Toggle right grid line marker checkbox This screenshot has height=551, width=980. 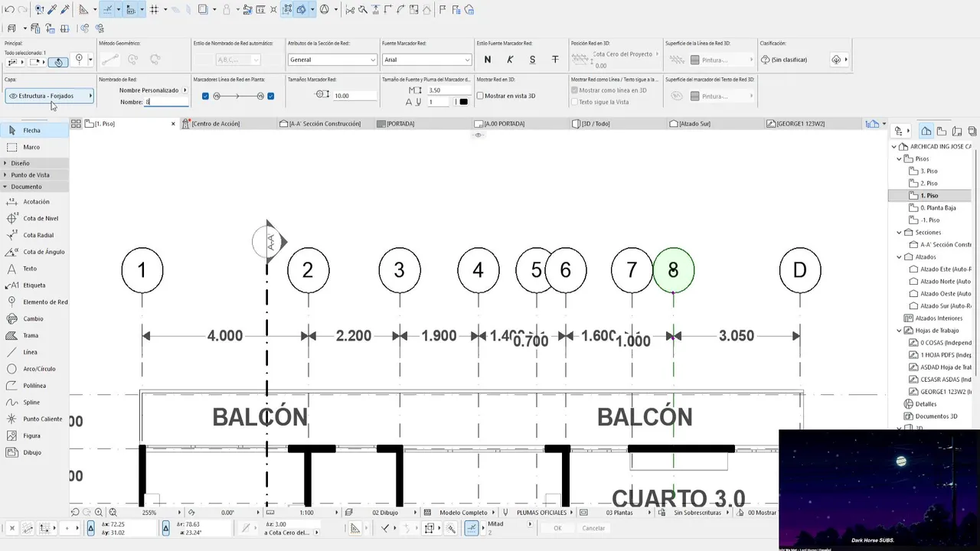click(270, 96)
